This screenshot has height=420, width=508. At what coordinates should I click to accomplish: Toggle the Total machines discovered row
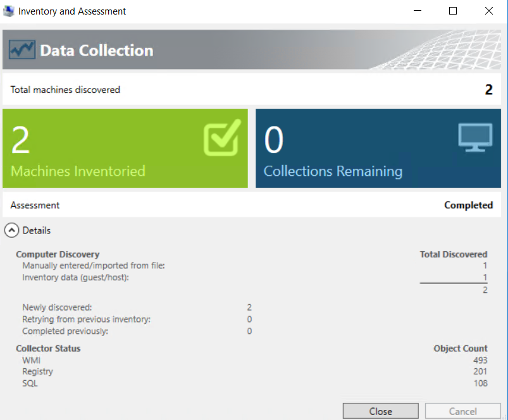pyautogui.click(x=253, y=89)
